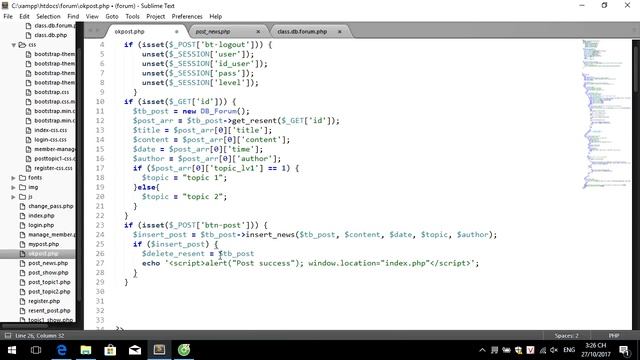640x360 pixels.
Task: Click the css folder icon in sidebar
Action: [x=22, y=44]
